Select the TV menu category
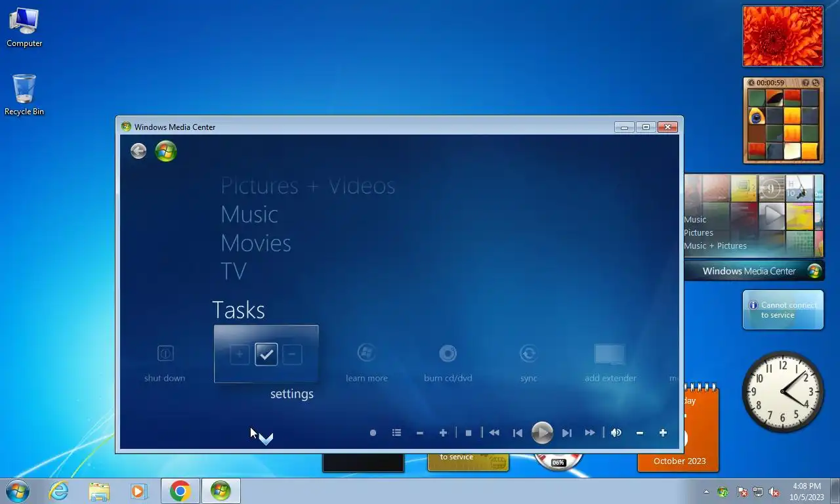 point(234,272)
